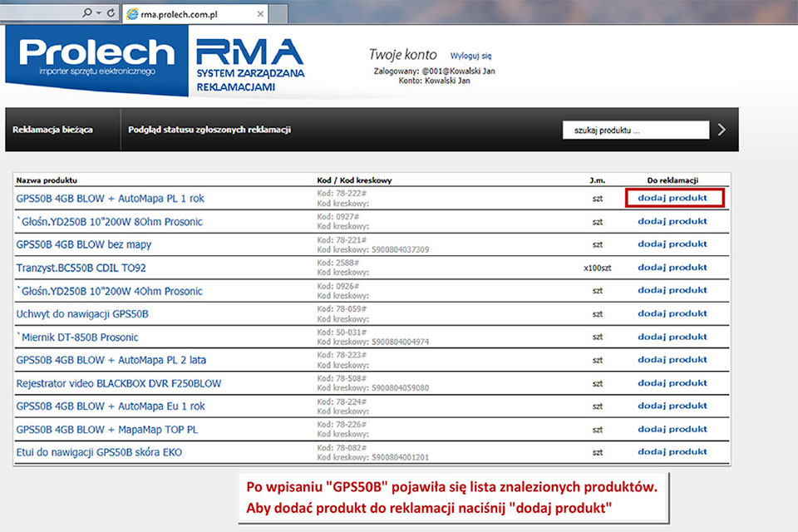Open the Reklamacja bieżąca menu item
798x532 pixels.
(53, 130)
